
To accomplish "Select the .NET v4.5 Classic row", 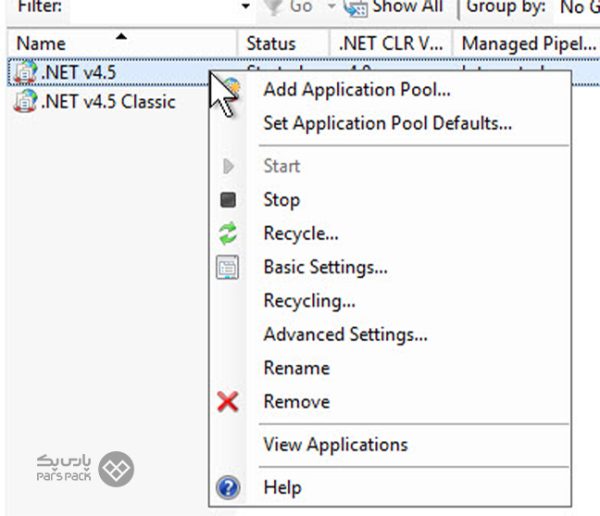I will tap(108, 102).
